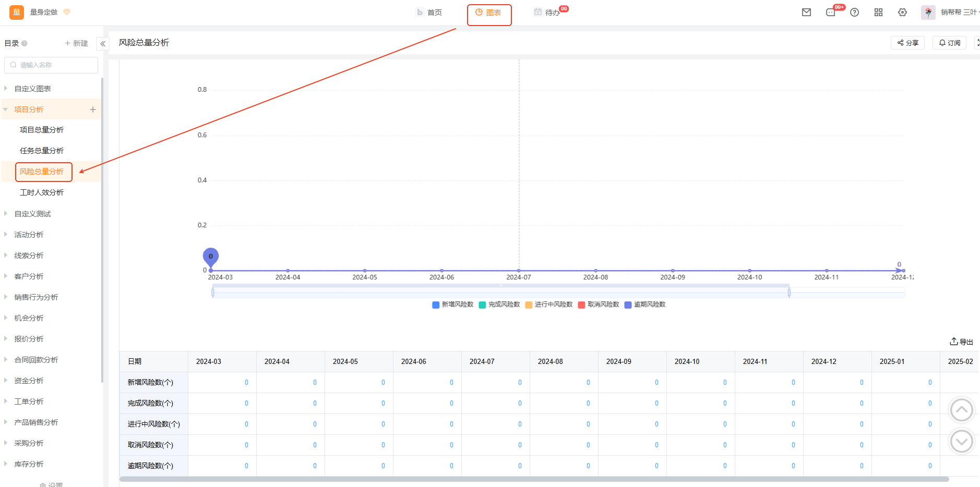Toggle the 完成风险数 legend series
Screen dimensions: 980x487
click(x=499, y=305)
